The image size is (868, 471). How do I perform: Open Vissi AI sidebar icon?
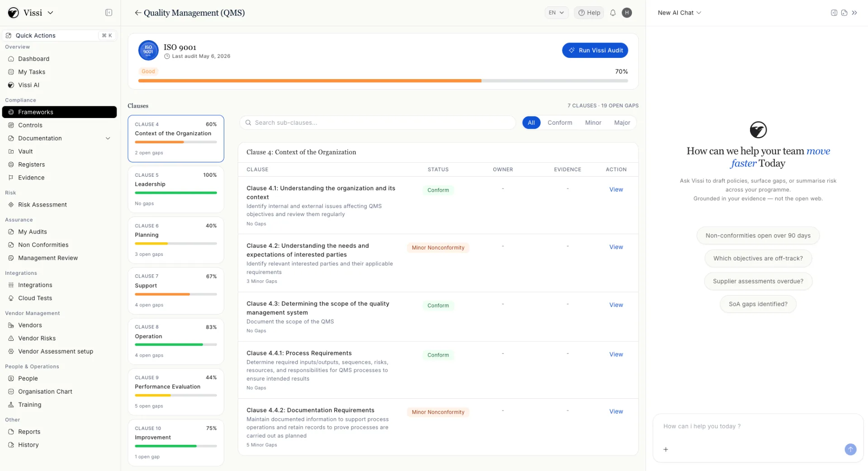11,85
